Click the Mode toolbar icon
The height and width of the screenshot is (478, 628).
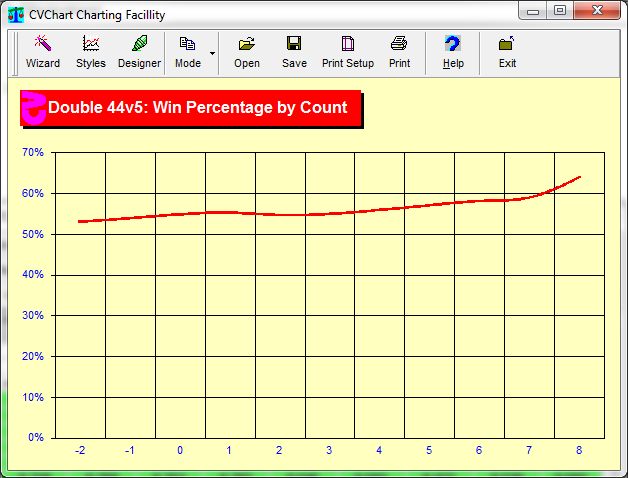[x=187, y=52]
